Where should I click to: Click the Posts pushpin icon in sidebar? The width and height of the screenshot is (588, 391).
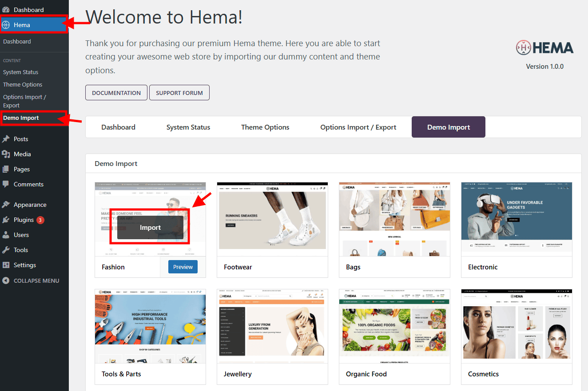point(6,139)
